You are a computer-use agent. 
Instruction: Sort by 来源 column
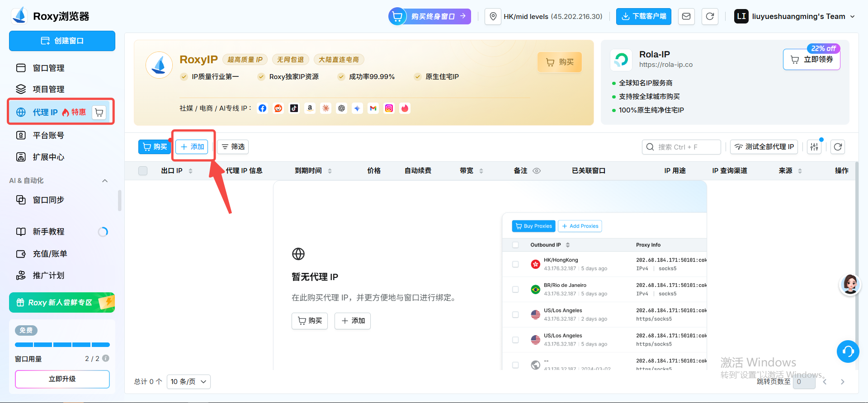coord(800,171)
